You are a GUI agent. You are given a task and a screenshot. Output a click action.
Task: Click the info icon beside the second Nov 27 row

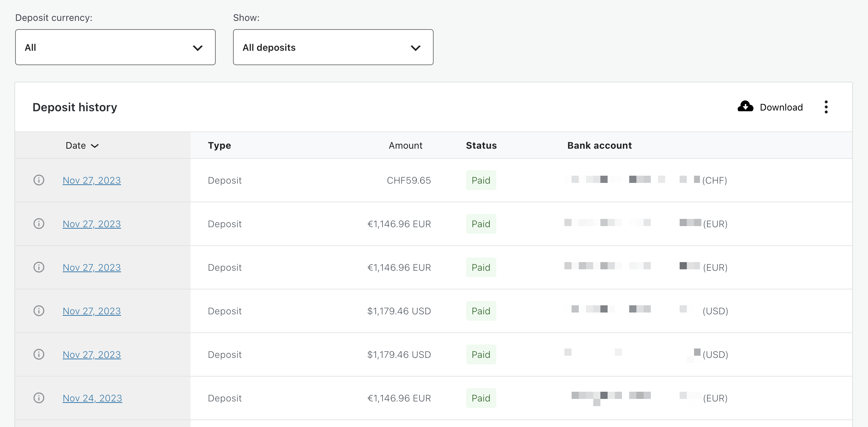(x=39, y=224)
